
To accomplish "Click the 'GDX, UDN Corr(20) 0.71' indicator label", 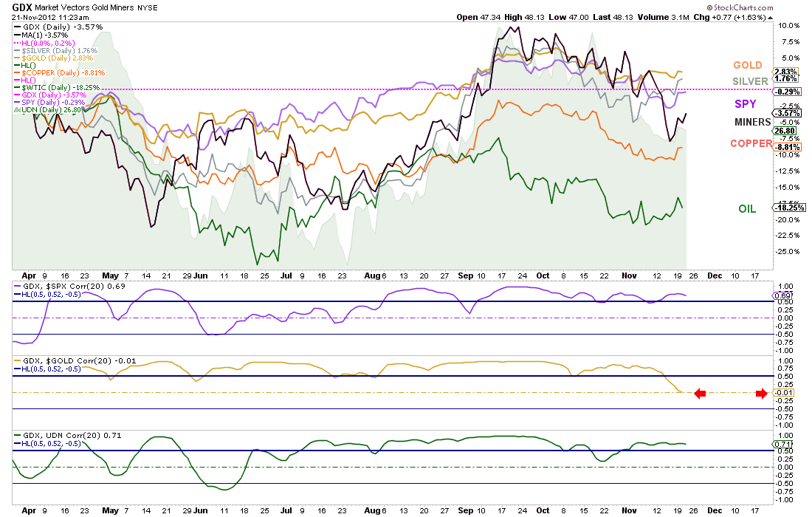I will click(x=67, y=435).
